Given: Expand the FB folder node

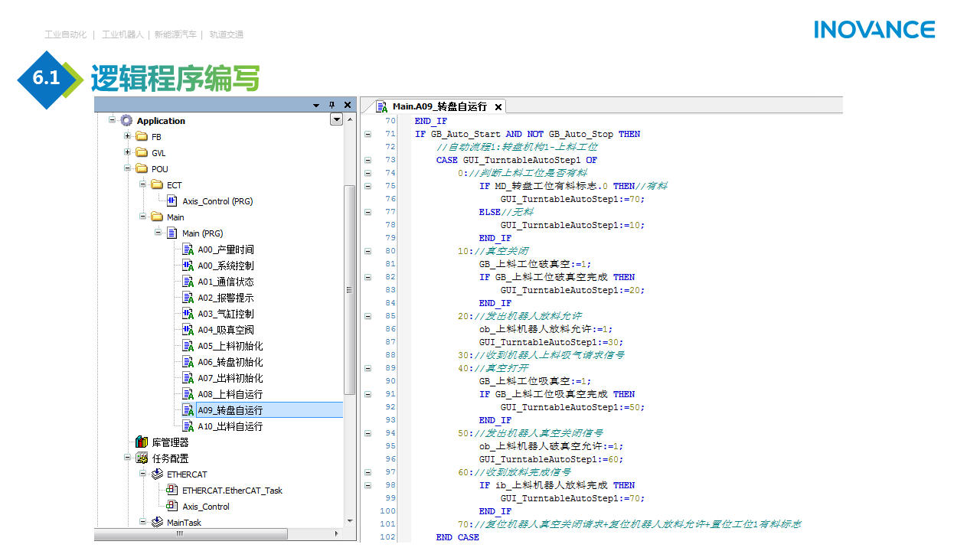Looking at the screenshot, I should (x=127, y=136).
